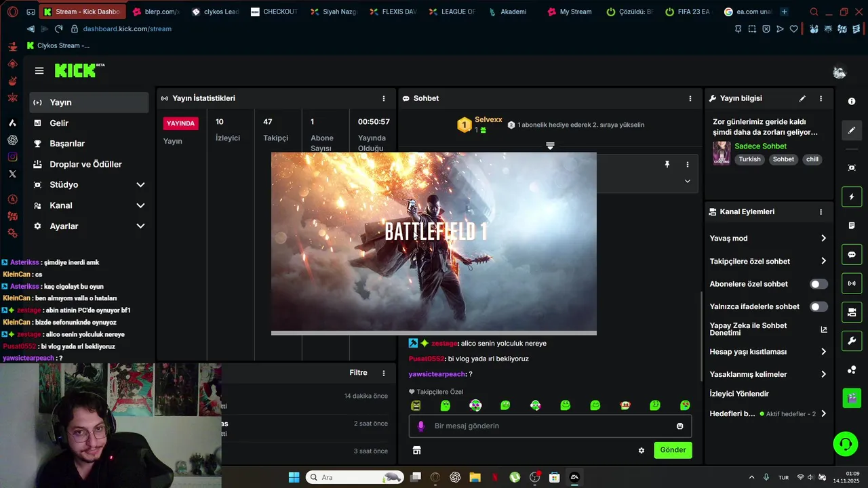
Task: Click the Kick logo
Action: [x=79, y=70]
